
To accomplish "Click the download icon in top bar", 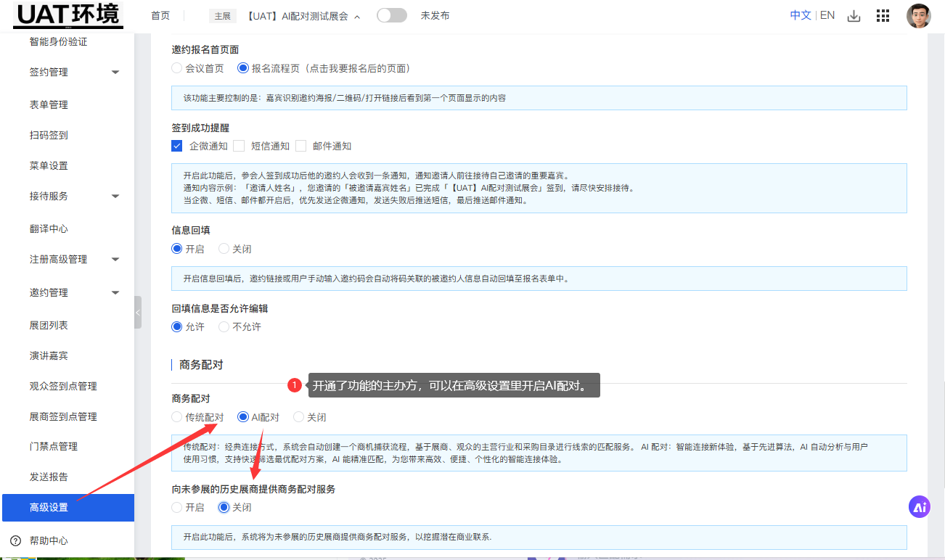I will 854,16.
